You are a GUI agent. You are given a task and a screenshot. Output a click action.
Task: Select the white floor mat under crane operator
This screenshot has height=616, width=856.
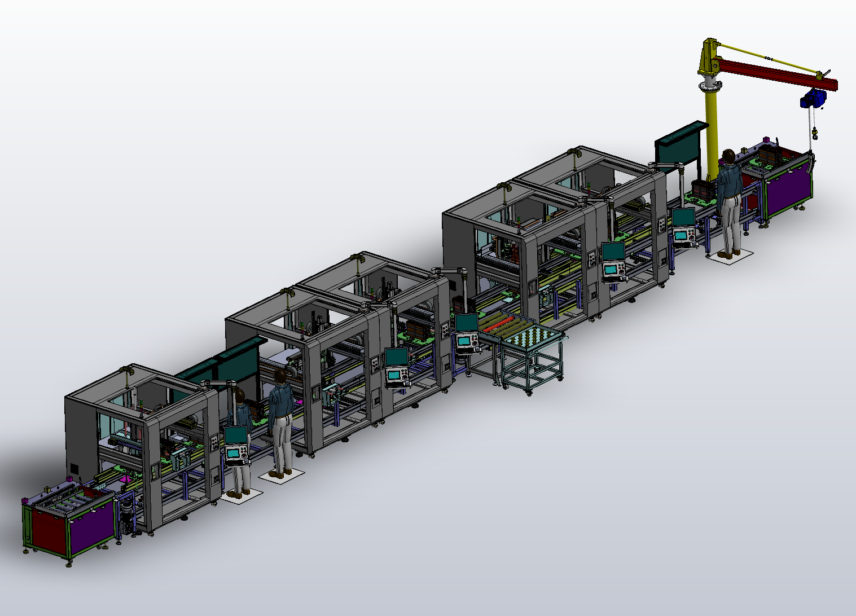pyautogui.click(x=729, y=257)
